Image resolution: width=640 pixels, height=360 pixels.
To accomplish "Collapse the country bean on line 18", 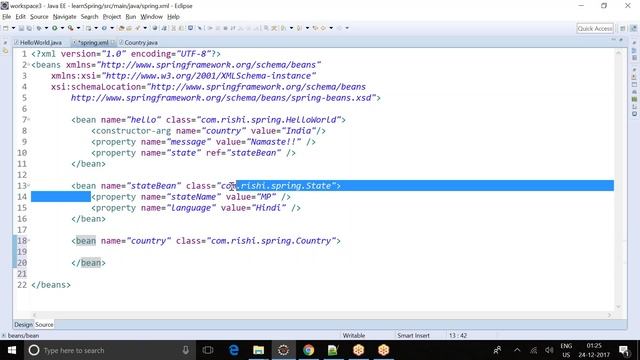I will point(29,241).
